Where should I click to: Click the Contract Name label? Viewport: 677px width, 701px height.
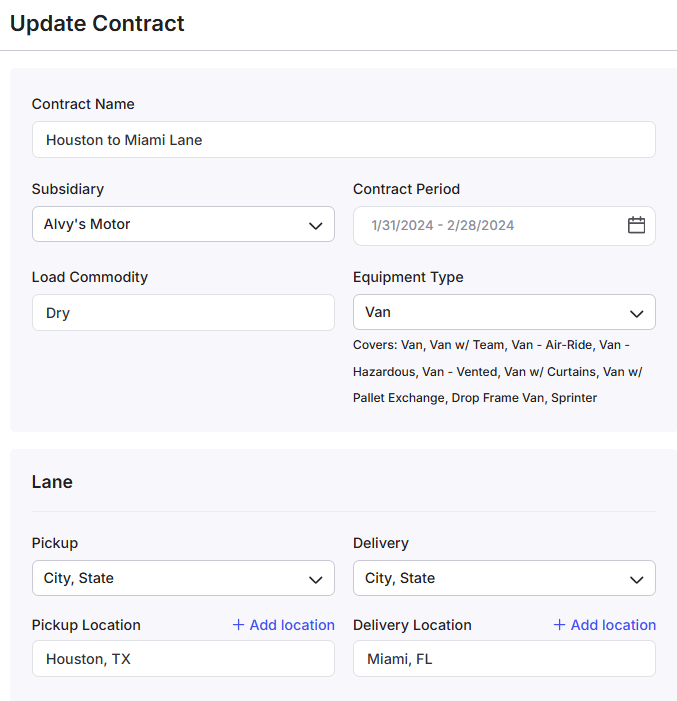pyautogui.click(x=83, y=104)
